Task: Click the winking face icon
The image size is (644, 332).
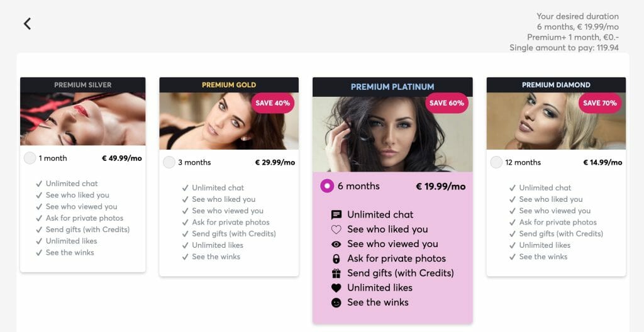Action: pos(336,303)
